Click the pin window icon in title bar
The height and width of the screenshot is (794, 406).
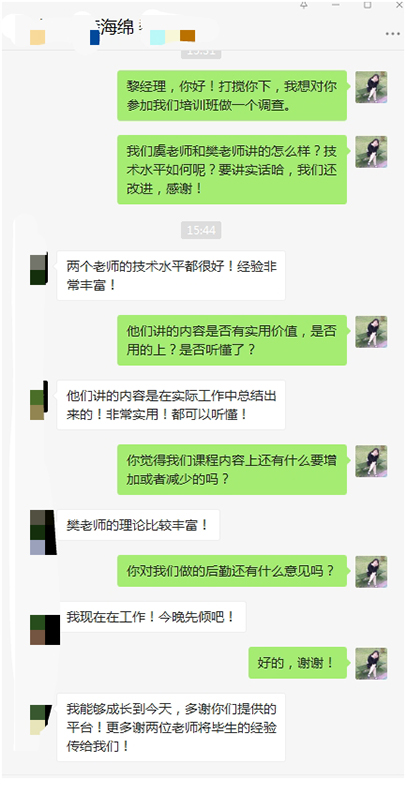(304, 5)
